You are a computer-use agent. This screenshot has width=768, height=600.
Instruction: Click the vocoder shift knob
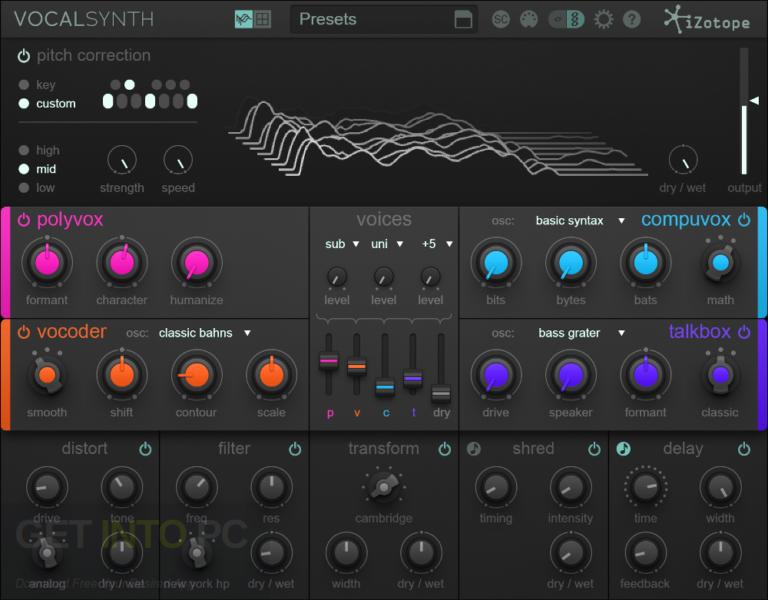(122, 375)
